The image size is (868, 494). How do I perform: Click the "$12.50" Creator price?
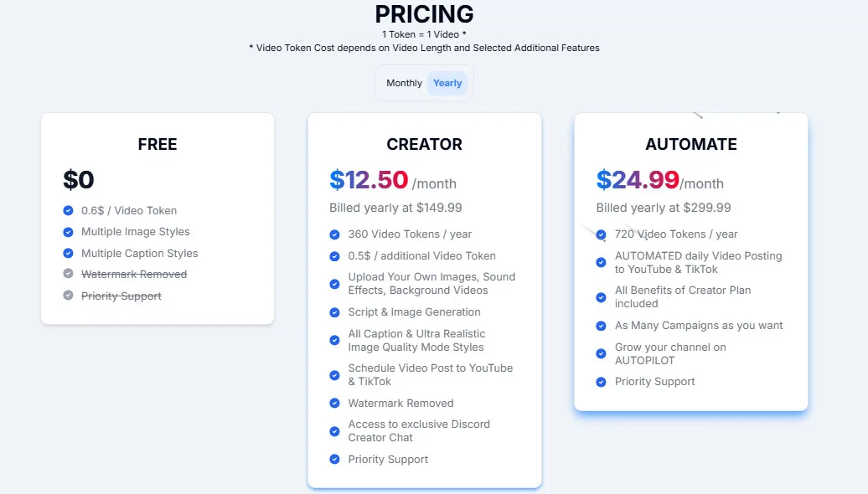369,182
